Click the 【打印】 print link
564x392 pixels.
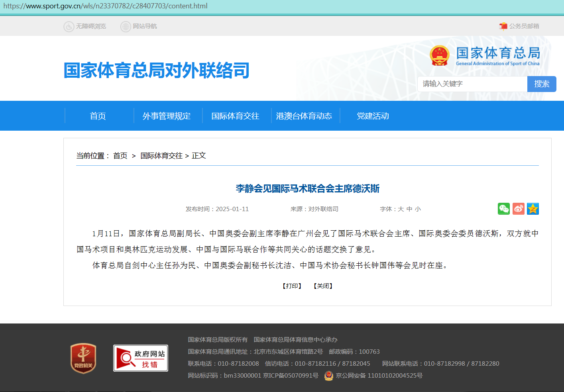point(292,286)
